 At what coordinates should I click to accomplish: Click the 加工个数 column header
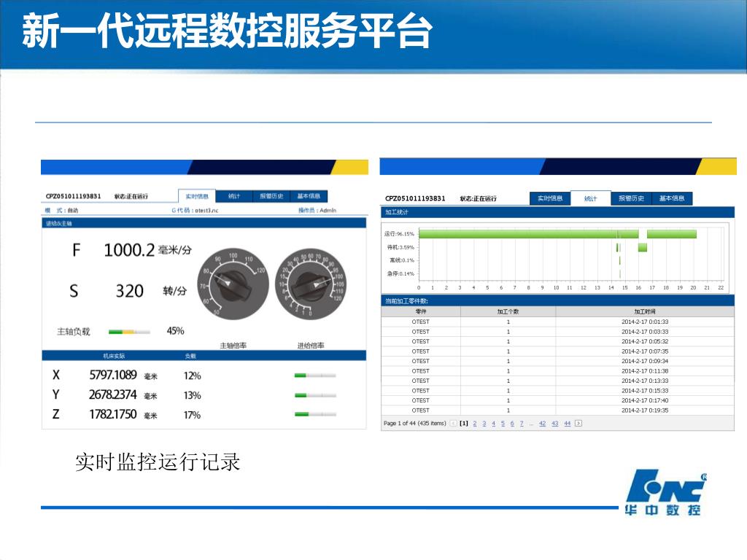pos(508,311)
